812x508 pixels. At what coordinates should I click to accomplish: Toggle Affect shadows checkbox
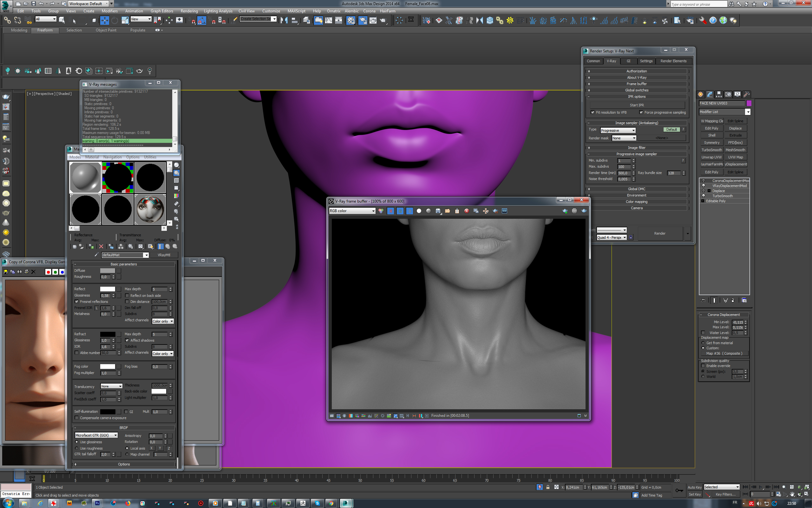pos(127,340)
